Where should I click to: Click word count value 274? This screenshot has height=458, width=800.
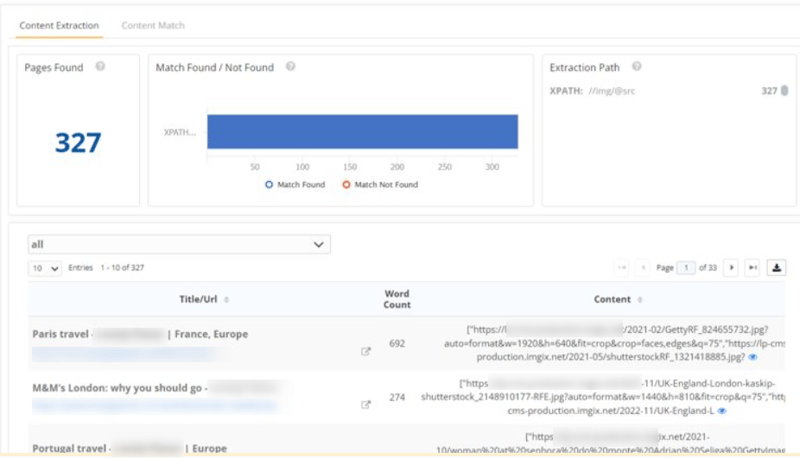click(397, 397)
